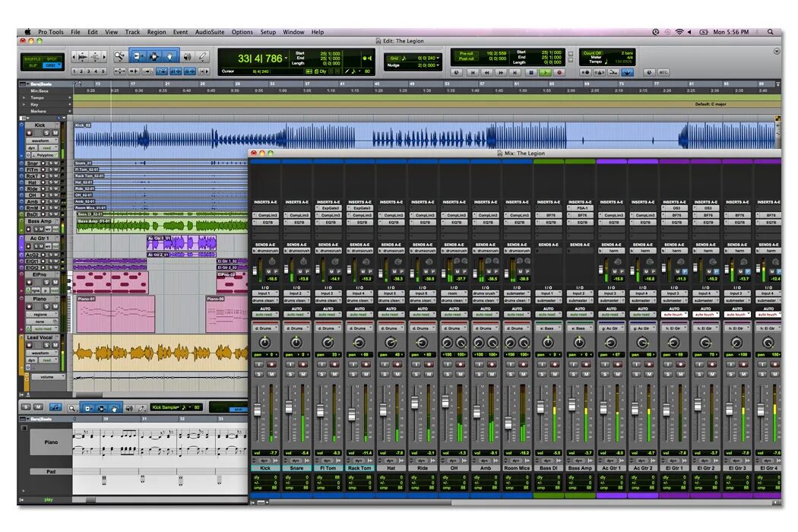The image size is (798, 532).
Task: Select the Grid edit mode
Action: pyautogui.click(x=52, y=65)
